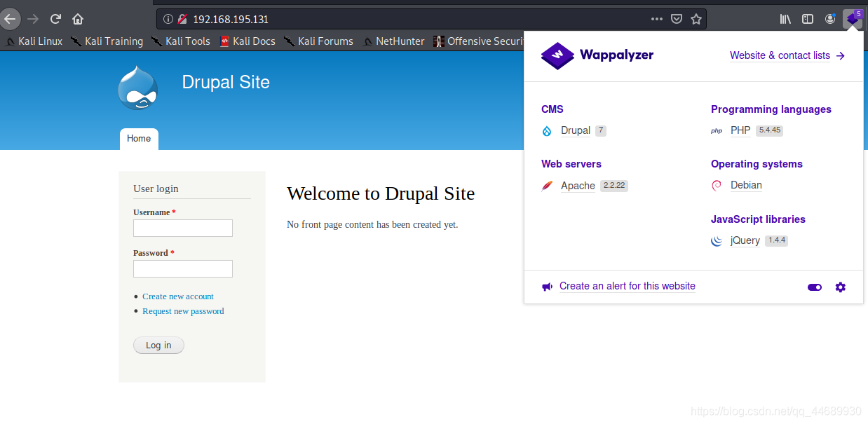The image size is (868, 424).
Task: Open JavaScript libraries category heading
Action: pos(758,219)
